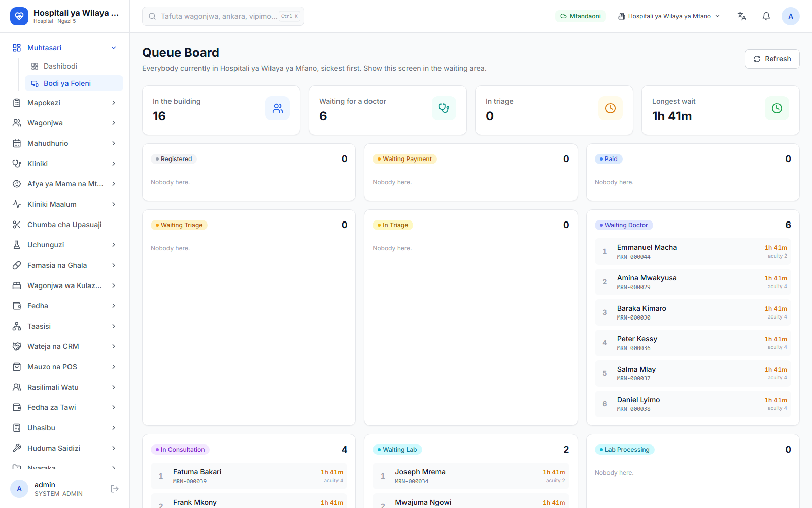Image resolution: width=812 pixels, height=508 pixels.
Task: Click the Mapokezi clipboard icon
Action: click(17, 103)
